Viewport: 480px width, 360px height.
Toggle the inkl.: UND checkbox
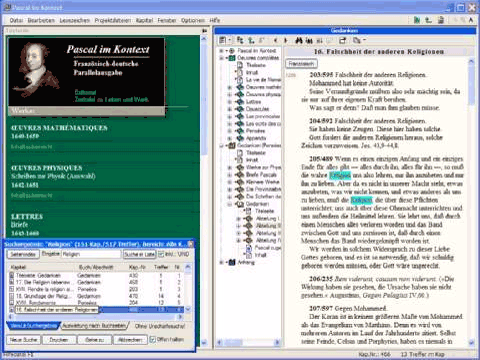click(x=161, y=254)
